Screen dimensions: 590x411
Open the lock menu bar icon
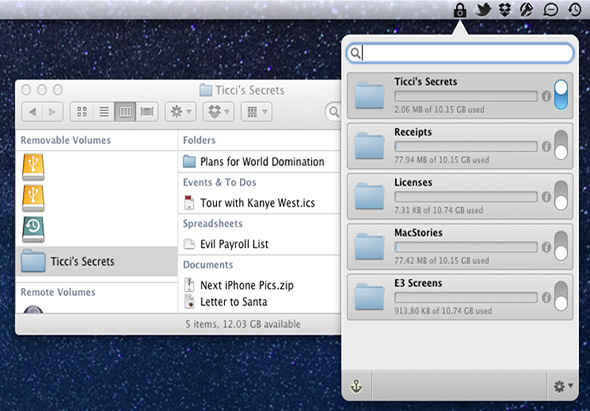pyautogui.click(x=459, y=10)
